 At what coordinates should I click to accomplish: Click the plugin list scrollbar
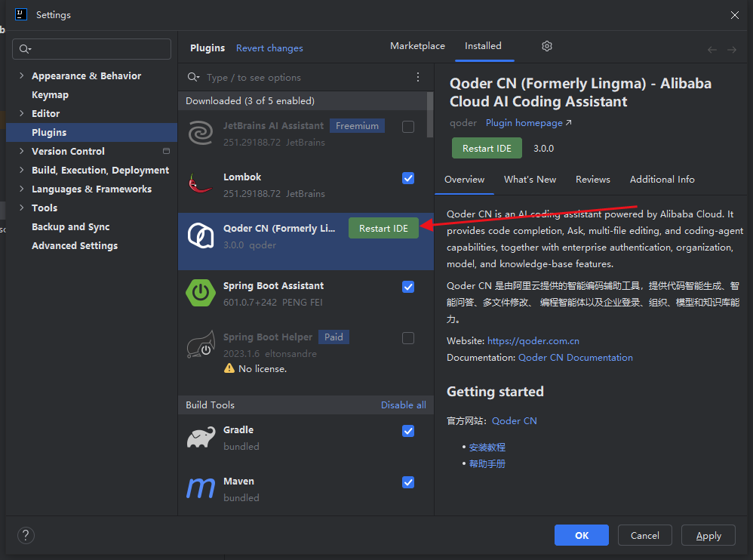pyautogui.click(x=430, y=114)
